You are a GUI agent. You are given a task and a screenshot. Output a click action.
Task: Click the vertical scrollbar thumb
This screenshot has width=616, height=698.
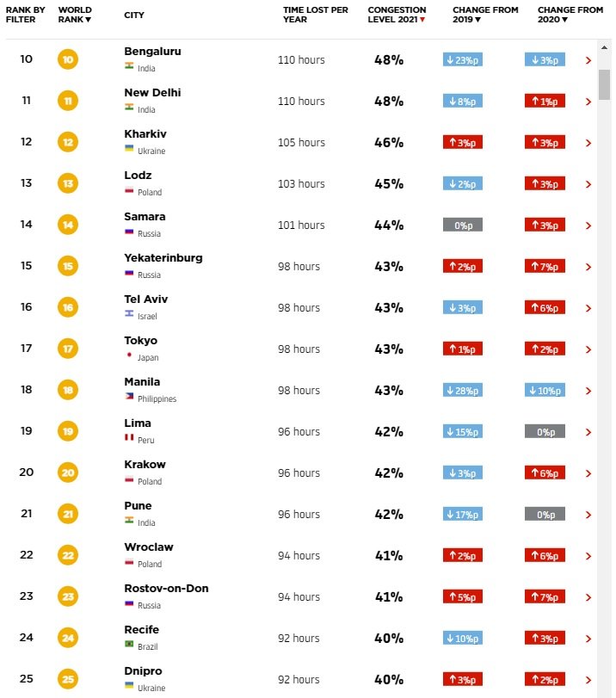(x=605, y=84)
